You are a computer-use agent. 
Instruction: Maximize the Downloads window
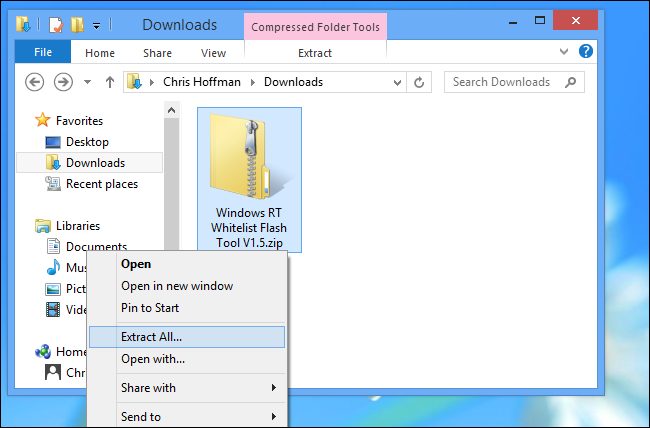(540, 20)
